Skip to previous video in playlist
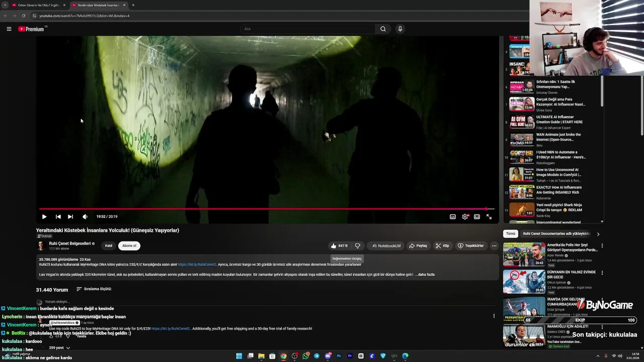Viewport: 644px width, 362px height. pyautogui.click(x=58, y=217)
